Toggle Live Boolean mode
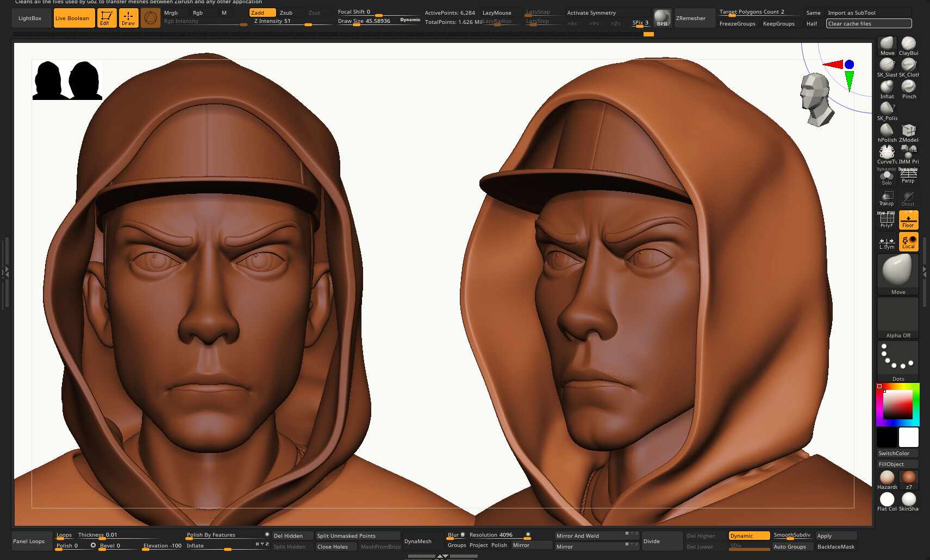930x560 pixels. click(74, 18)
